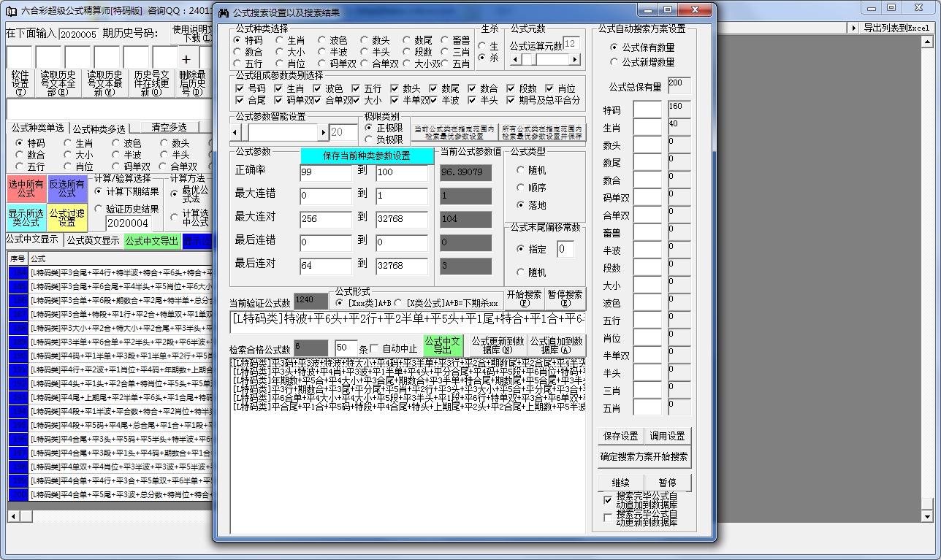Click the green 公式中文导出 button in dialog
941x560 pixels.
[x=443, y=346]
